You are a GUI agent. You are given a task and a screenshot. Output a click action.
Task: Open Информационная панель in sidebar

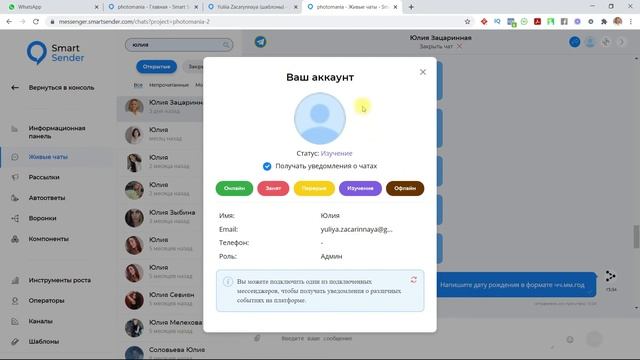pyautogui.click(x=57, y=132)
